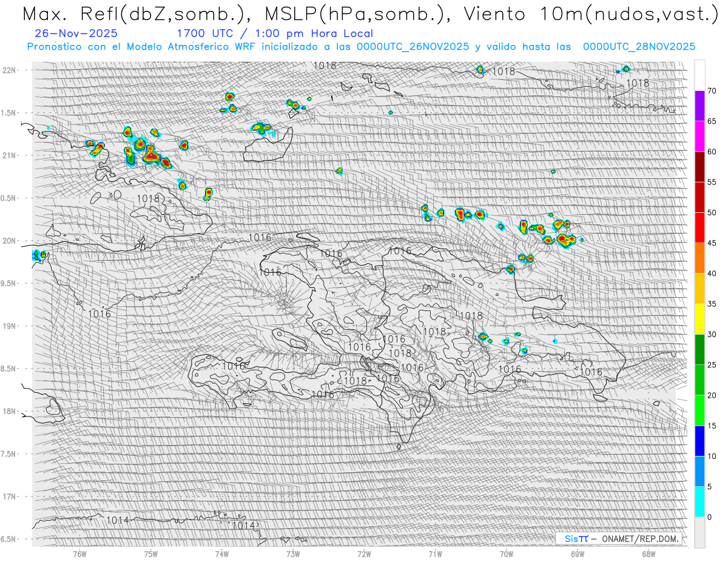Click the date label '26-Nov-2025'
Screen dimensions: 728x562
[x=76, y=34]
